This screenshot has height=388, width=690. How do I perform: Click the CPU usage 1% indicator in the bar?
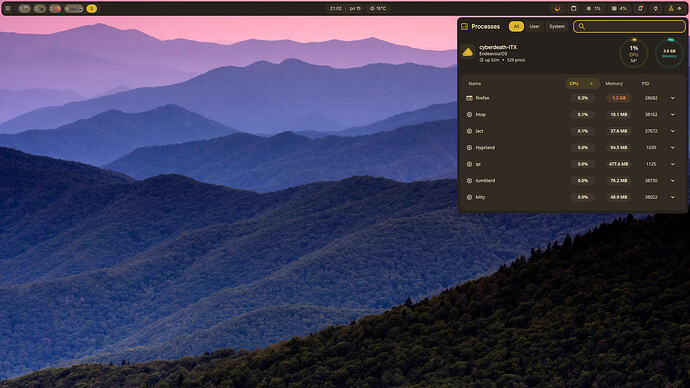594,8
